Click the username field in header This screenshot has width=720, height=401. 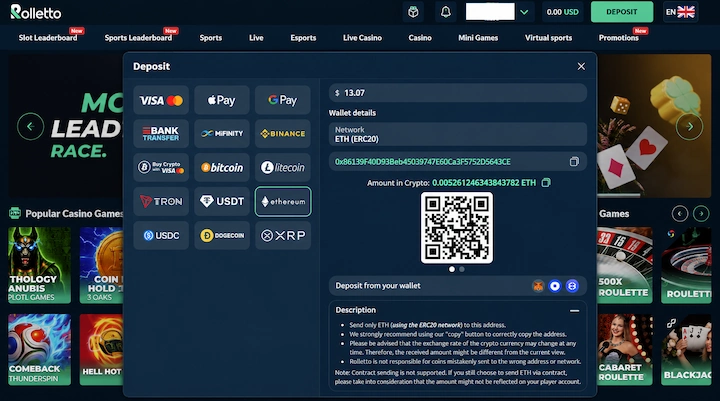click(490, 12)
